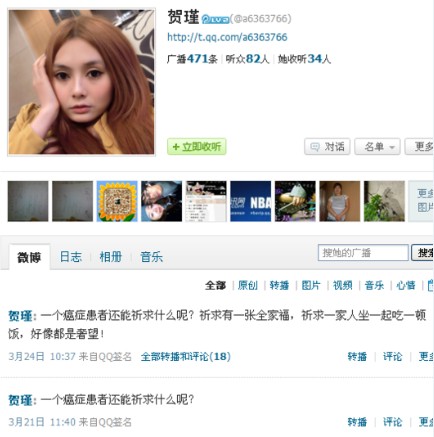Expand the 名单 dropdown

[378, 147]
